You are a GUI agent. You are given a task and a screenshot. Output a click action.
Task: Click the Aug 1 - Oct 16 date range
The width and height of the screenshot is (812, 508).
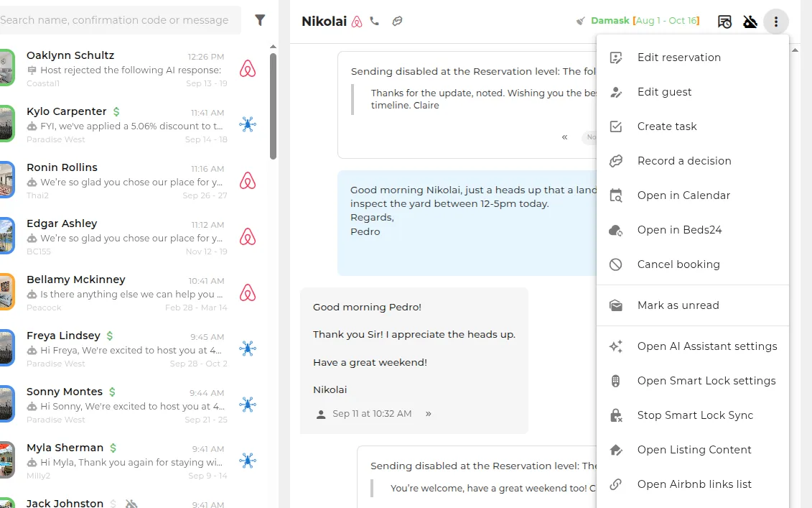[666, 21]
